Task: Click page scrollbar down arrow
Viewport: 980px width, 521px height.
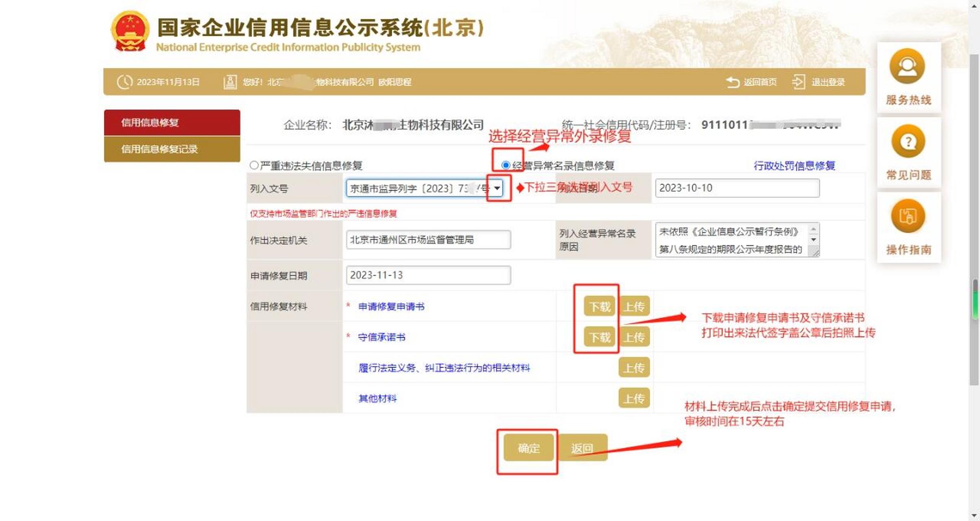Action: pos(974,515)
